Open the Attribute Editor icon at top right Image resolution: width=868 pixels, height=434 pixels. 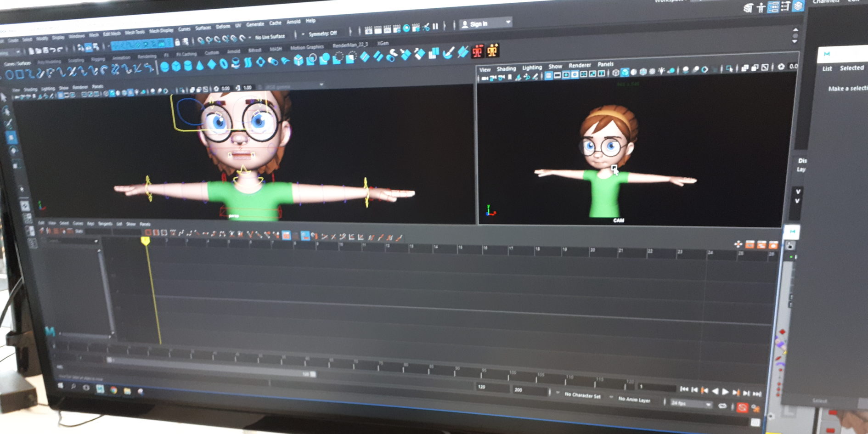coord(773,7)
